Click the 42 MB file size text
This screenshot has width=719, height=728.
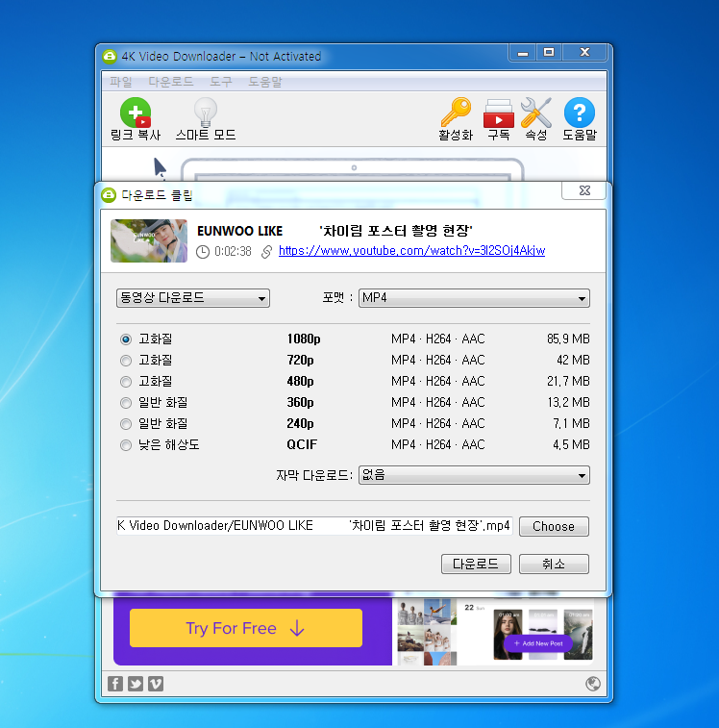click(x=573, y=360)
